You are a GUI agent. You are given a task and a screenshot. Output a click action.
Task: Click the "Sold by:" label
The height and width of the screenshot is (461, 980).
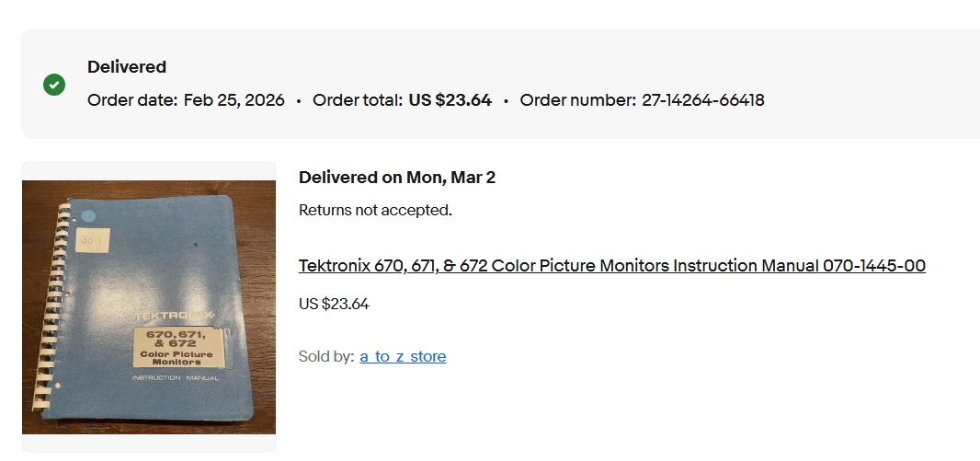326,357
